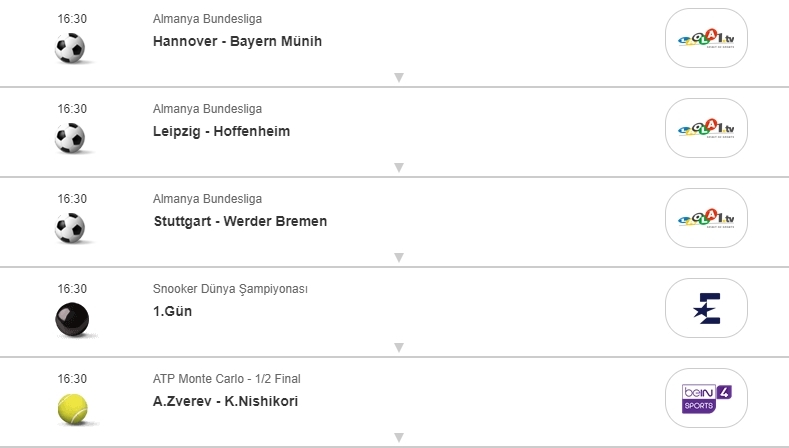This screenshot has height=448, width=789.
Task: Expand the Snooker 1.Gün row arrow
Action: point(398,347)
